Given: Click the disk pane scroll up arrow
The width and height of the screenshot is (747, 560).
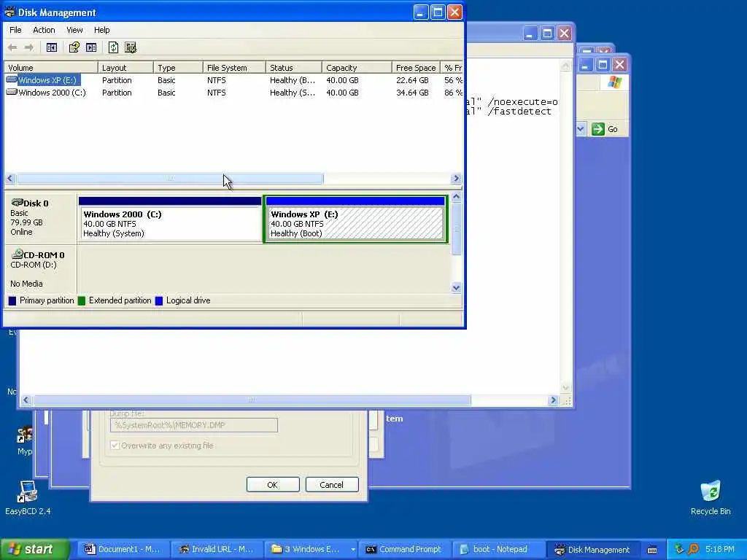Looking at the screenshot, I should pos(457,197).
